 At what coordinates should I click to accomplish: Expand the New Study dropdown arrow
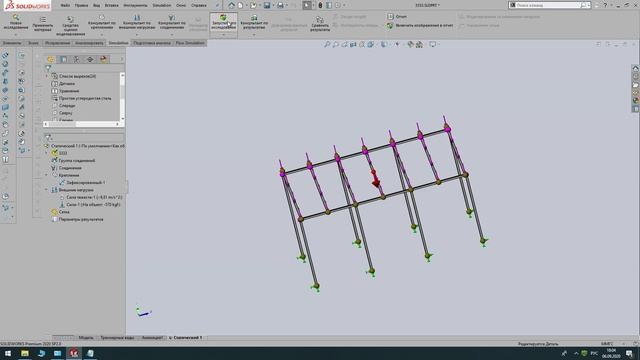click(16, 35)
